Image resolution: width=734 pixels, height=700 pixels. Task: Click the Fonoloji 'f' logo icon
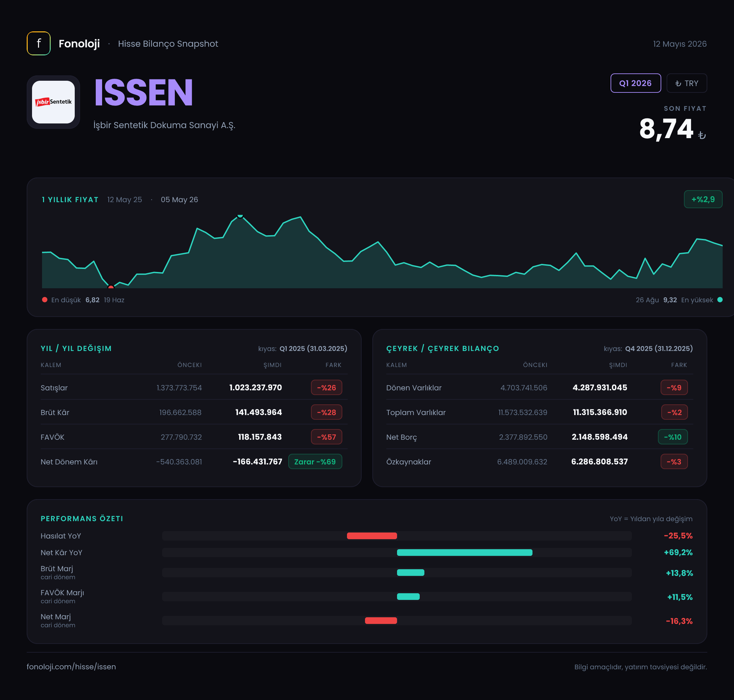pyautogui.click(x=38, y=43)
